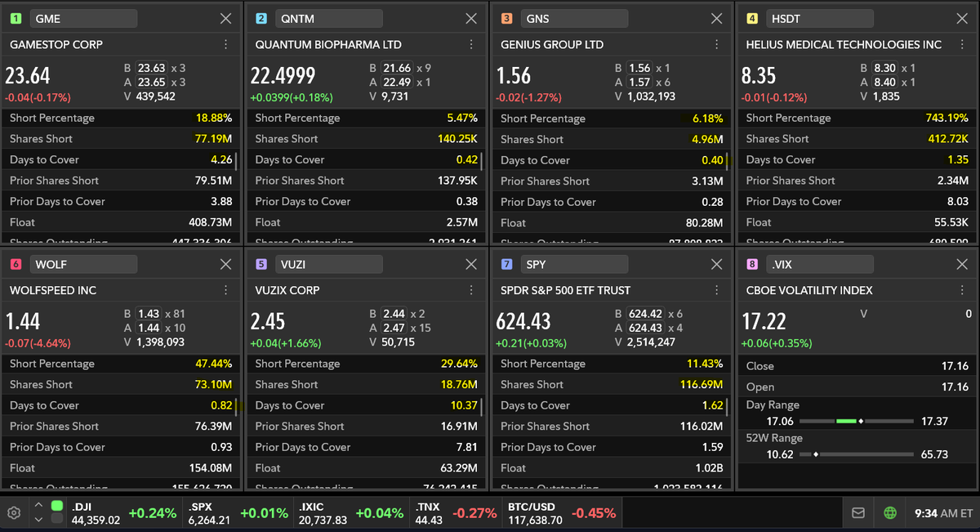
Task: Close the GME watch panel
Action: pos(226,19)
